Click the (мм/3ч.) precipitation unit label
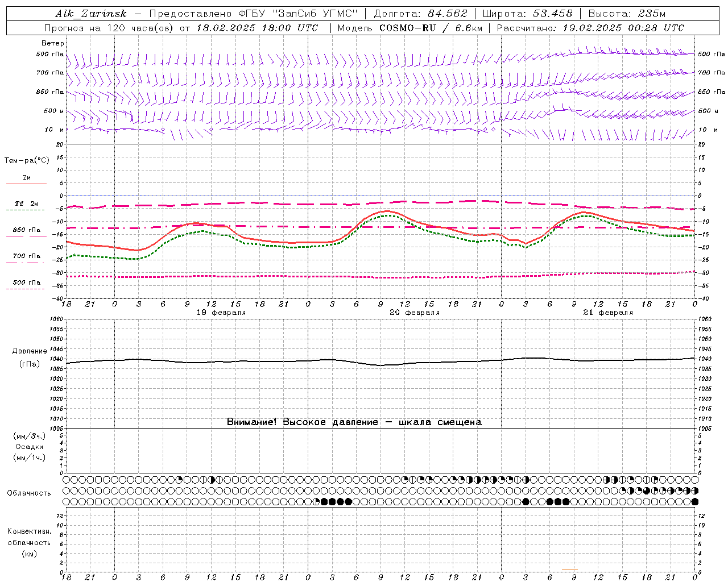The image size is (728, 582). tap(30, 436)
